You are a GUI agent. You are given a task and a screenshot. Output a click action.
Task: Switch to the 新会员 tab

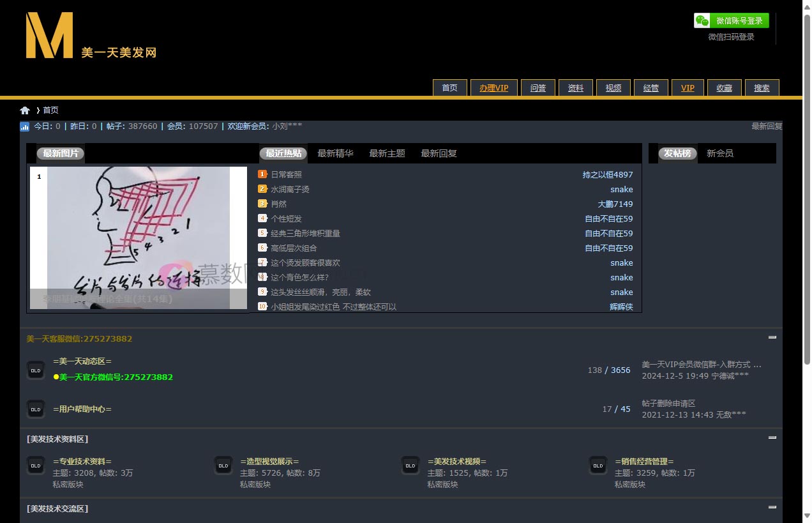[x=719, y=153]
